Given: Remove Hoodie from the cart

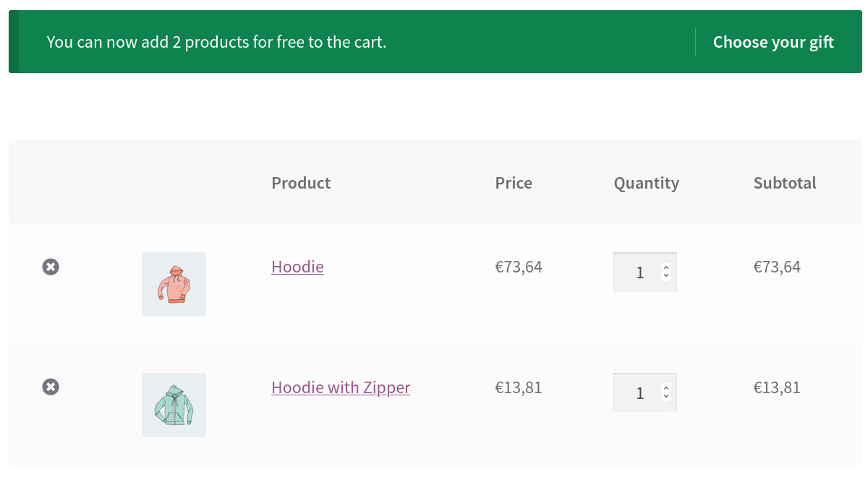Looking at the screenshot, I should pos(51,267).
